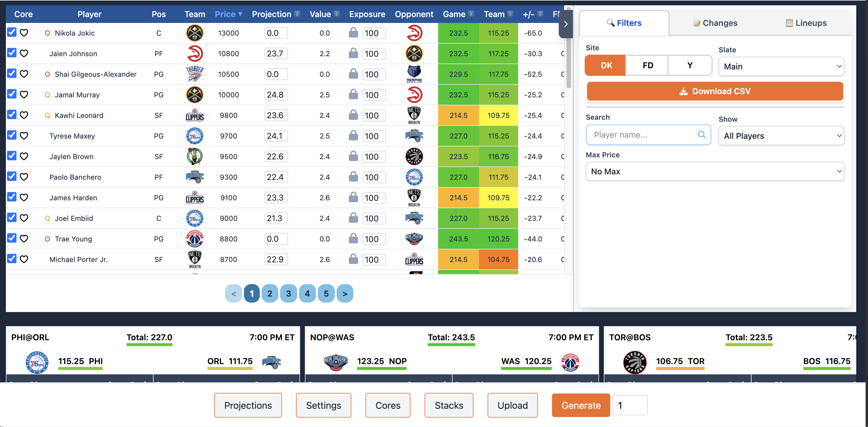Click sort icon beside Game column header
Screen dimensions: 868x427
tap(471, 14)
